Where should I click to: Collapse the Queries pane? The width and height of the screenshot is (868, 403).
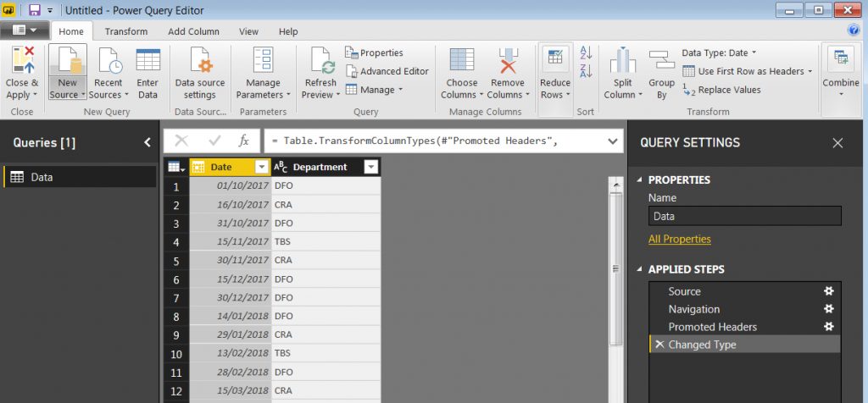pos(147,143)
